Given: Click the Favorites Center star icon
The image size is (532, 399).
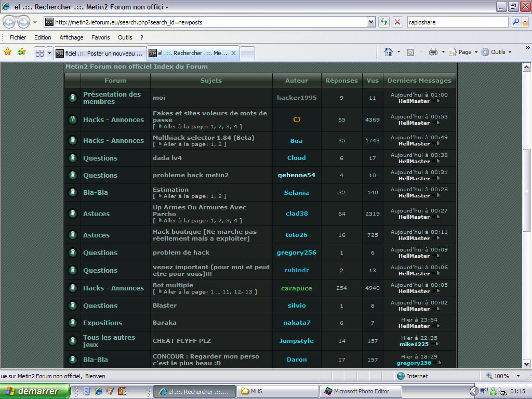Looking at the screenshot, I should [x=7, y=52].
